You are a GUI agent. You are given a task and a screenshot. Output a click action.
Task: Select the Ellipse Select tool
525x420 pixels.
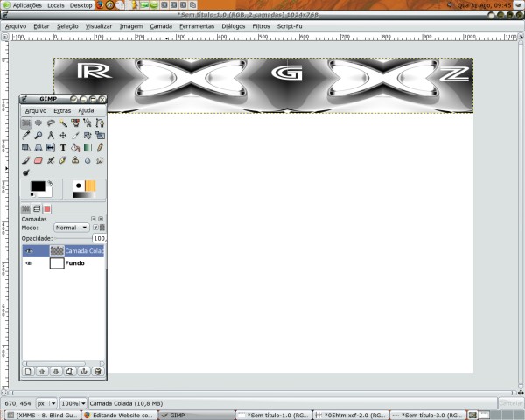pos(38,122)
